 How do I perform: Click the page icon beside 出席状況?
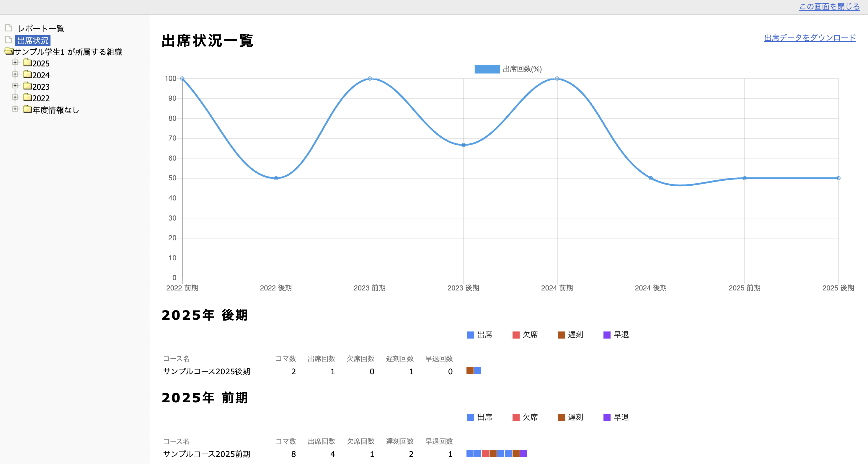tap(9, 40)
